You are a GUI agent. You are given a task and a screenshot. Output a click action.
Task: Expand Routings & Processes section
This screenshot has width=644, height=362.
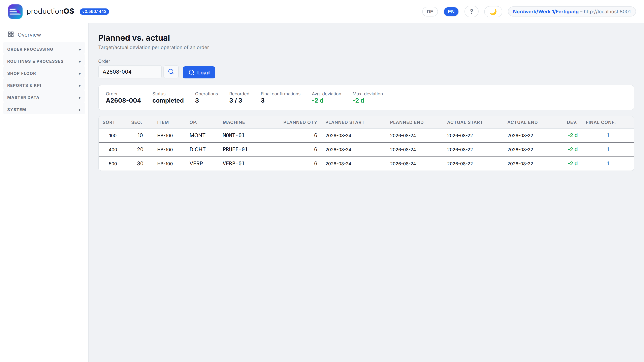point(44,61)
